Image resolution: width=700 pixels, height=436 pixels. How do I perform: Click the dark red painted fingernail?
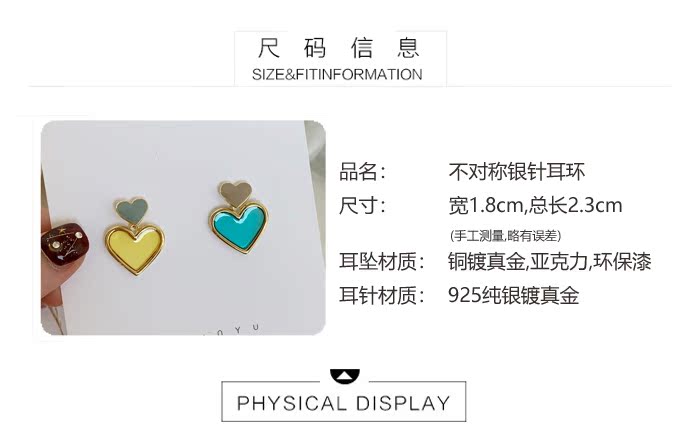point(64,245)
